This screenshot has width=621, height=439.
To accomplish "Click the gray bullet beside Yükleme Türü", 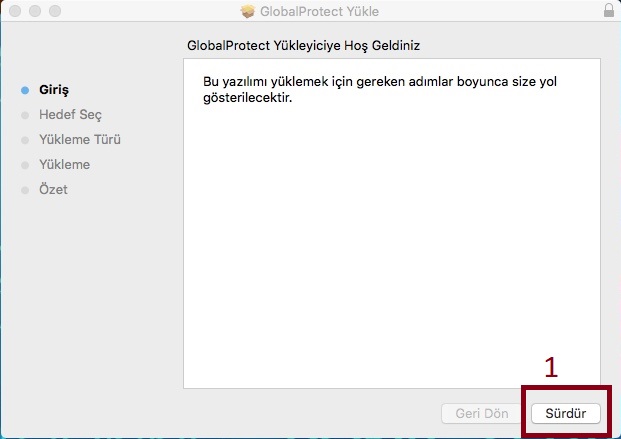I will [25, 140].
